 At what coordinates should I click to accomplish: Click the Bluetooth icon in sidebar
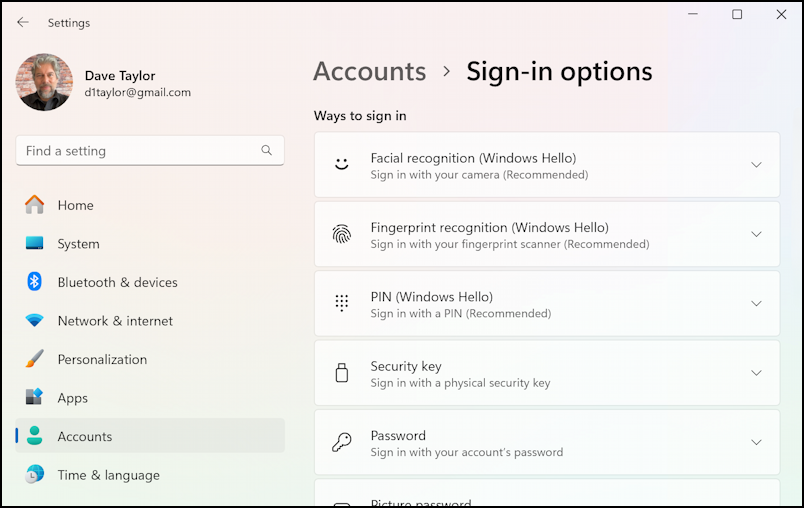[34, 281]
